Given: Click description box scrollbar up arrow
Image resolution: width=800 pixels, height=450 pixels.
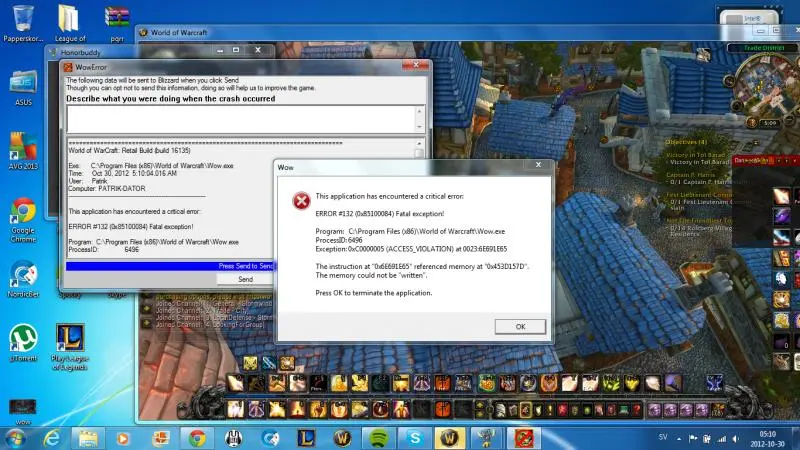Looking at the screenshot, I should tap(419, 111).
